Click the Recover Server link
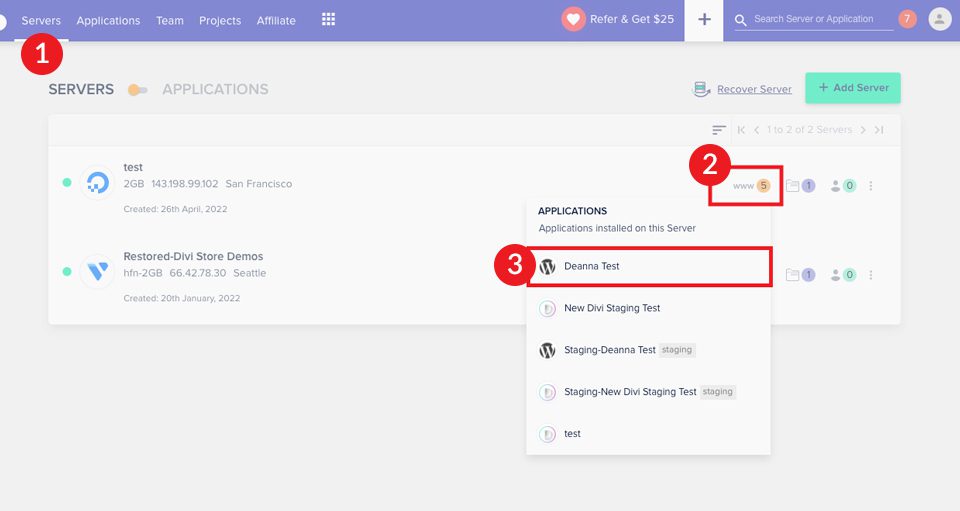The height and width of the screenshot is (511, 960). [x=753, y=89]
